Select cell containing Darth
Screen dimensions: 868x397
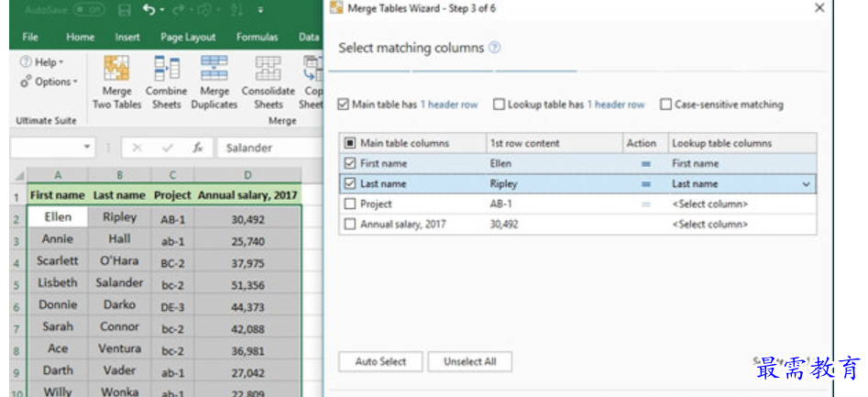pos(58,370)
